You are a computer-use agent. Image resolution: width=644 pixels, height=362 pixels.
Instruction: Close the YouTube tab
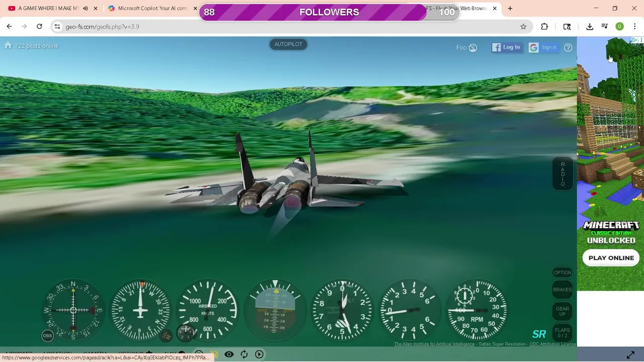tap(95, 9)
